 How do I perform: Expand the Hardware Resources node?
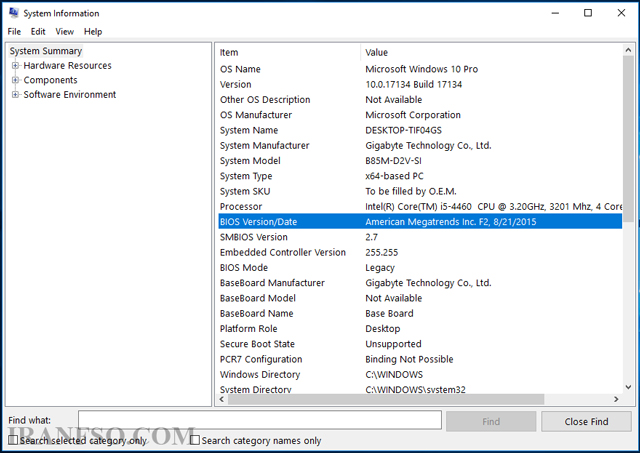tap(16, 65)
